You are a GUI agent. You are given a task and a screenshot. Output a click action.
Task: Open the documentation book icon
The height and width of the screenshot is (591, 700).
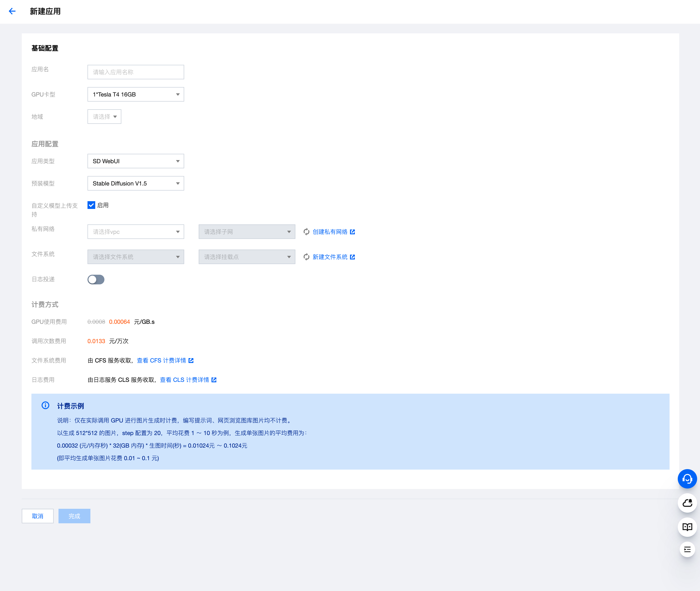pyautogui.click(x=687, y=527)
